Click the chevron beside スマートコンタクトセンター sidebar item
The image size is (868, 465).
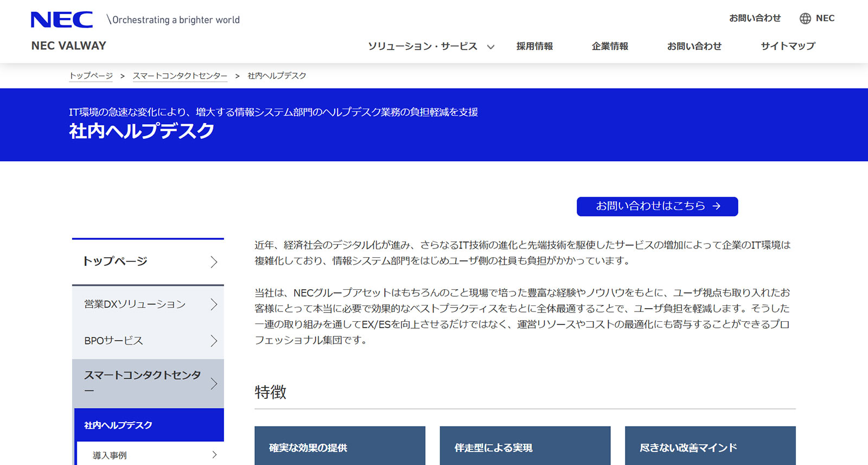pos(214,384)
